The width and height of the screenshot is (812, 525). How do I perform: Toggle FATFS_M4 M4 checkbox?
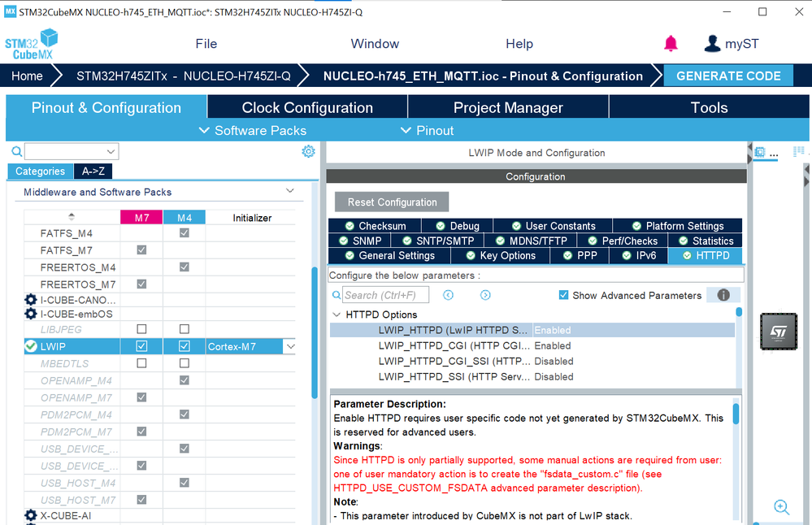184,233
